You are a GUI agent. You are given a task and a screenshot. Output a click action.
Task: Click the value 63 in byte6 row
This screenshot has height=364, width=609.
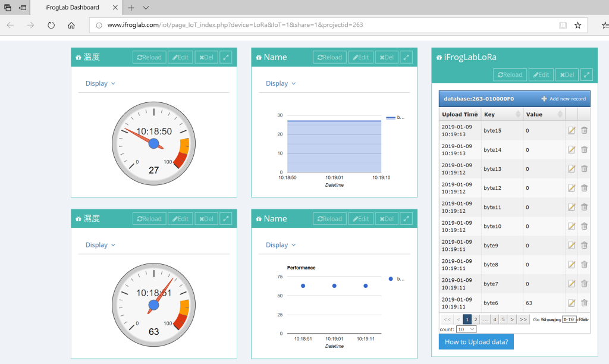tap(529, 303)
